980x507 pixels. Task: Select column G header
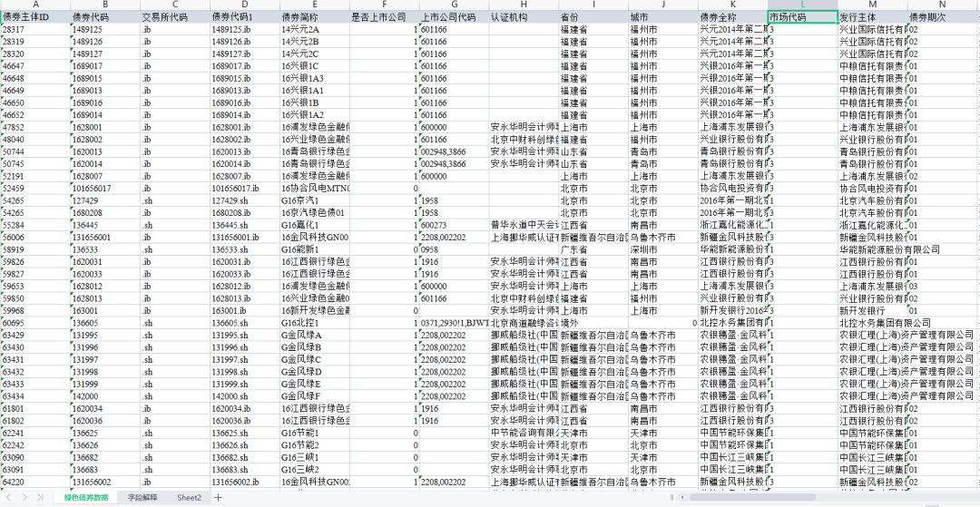tap(455, 5)
